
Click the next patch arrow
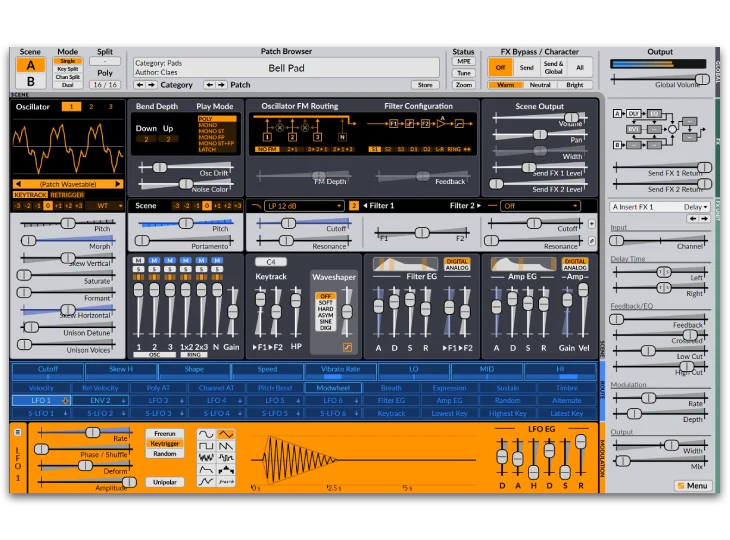[x=221, y=85]
